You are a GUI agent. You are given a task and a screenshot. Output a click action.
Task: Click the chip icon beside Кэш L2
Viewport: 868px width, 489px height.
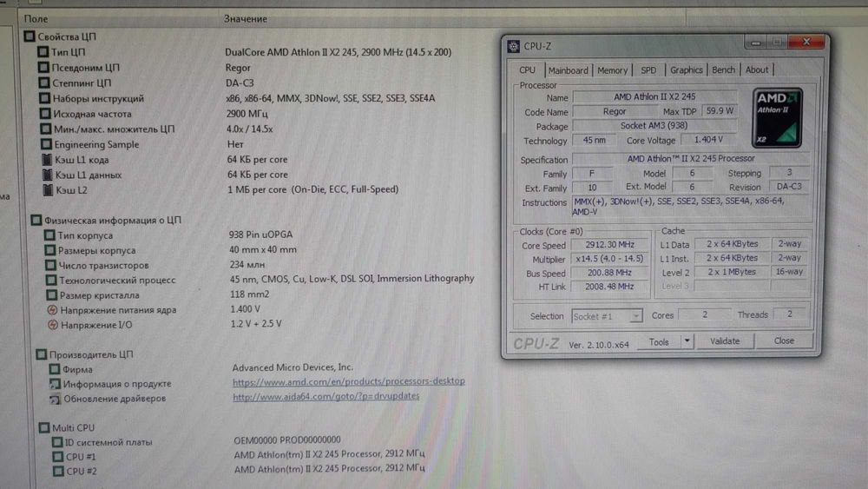click(x=48, y=190)
